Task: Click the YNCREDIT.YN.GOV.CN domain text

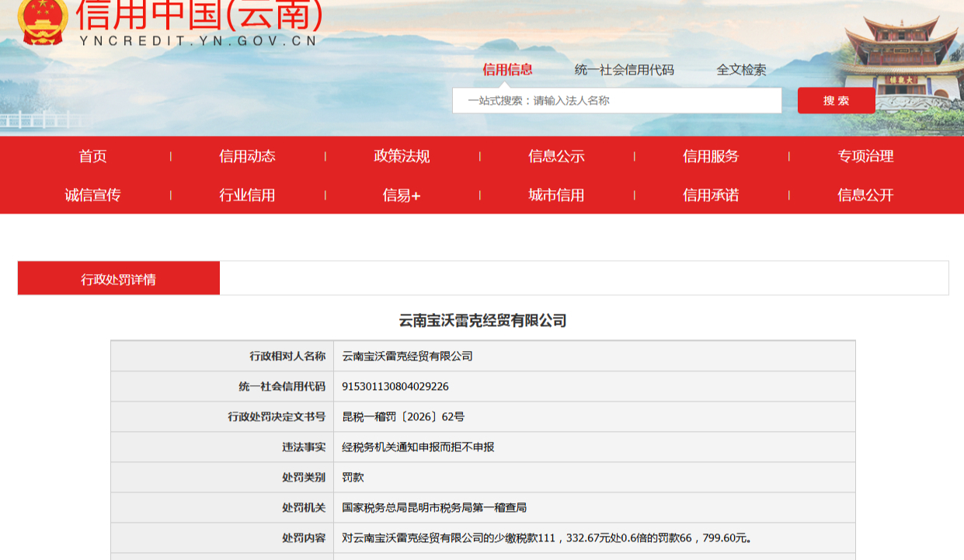Action: [x=198, y=40]
